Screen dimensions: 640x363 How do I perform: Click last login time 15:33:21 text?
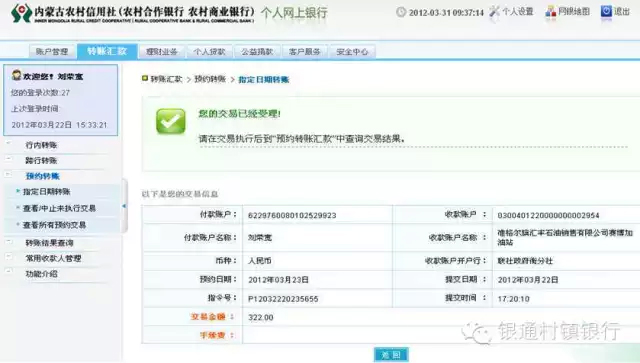point(91,125)
